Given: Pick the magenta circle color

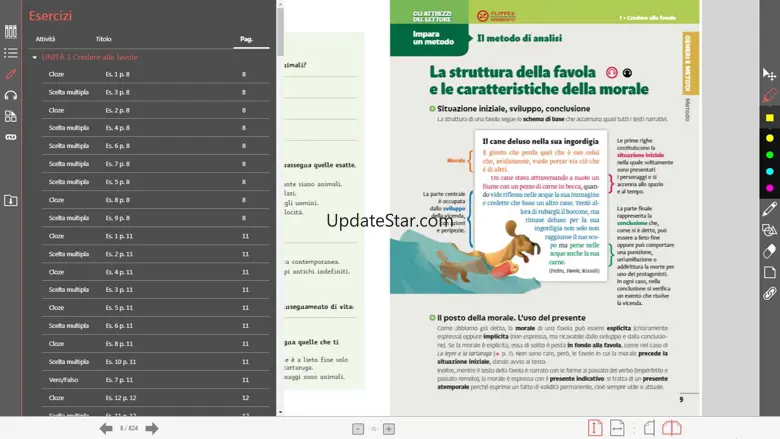Looking at the screenshot, I should tap(770, 188).
